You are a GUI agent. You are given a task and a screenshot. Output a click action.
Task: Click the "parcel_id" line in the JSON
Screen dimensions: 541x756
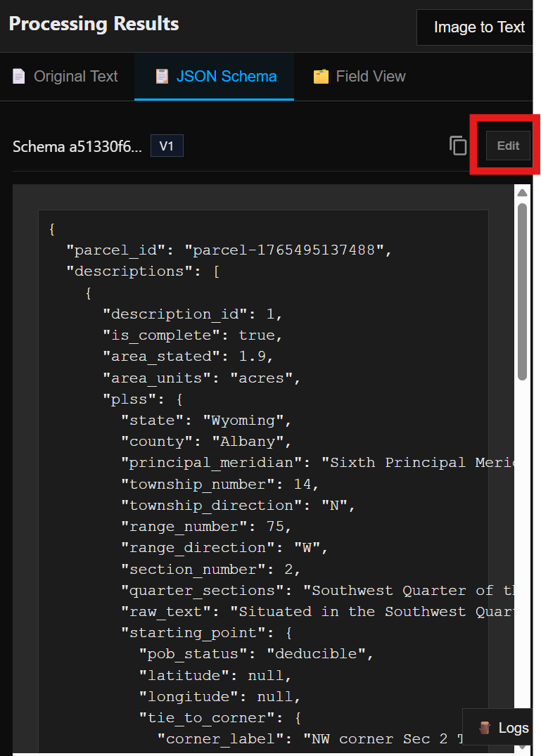(x=229, y=250)
